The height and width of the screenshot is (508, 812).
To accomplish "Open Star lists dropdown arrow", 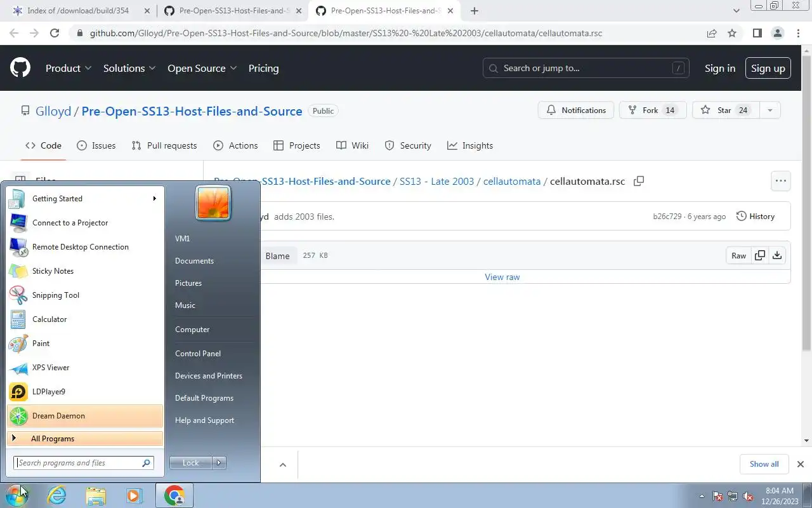I will [x=769, y=110].
